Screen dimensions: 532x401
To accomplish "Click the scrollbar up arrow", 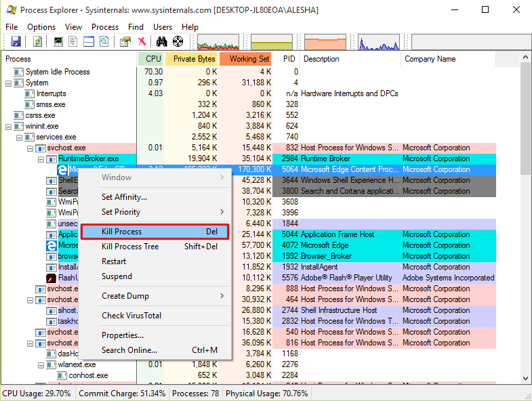I will point(525,58).
